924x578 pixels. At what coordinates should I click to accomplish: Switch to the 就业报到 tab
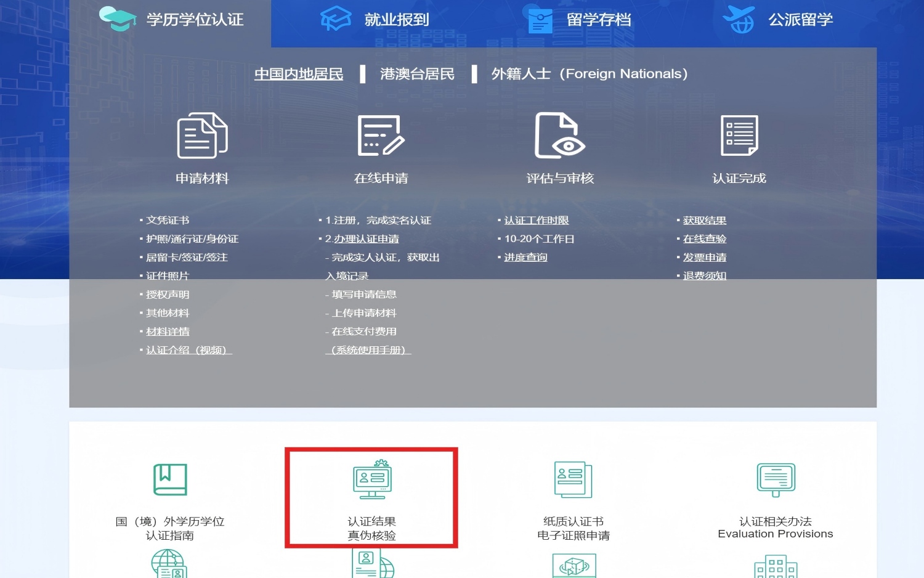tap(375, 20)
